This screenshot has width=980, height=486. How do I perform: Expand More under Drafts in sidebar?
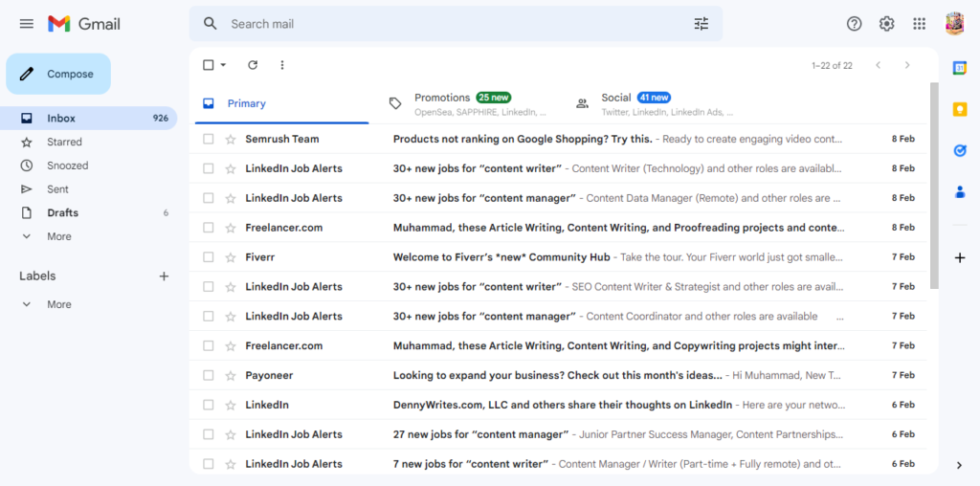58,236
